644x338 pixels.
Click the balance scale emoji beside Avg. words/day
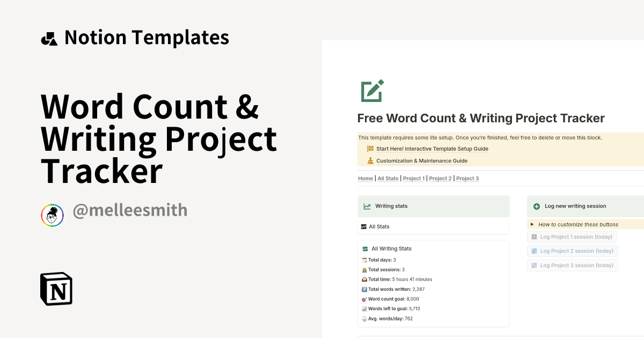[x=364, y=318]
